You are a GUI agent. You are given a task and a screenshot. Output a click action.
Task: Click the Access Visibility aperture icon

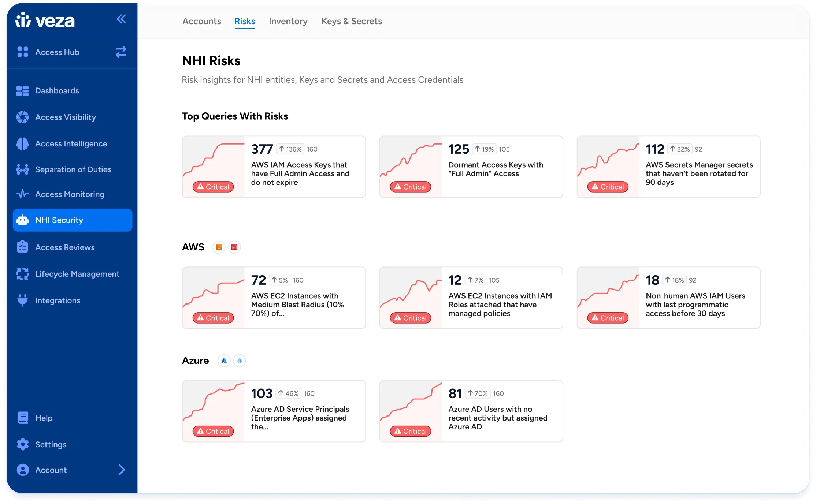click(22, 117)
